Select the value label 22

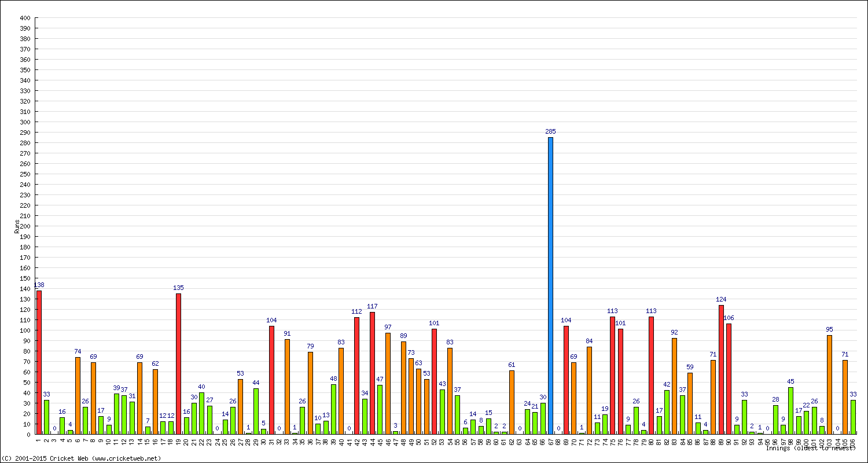tap(806, 405)
